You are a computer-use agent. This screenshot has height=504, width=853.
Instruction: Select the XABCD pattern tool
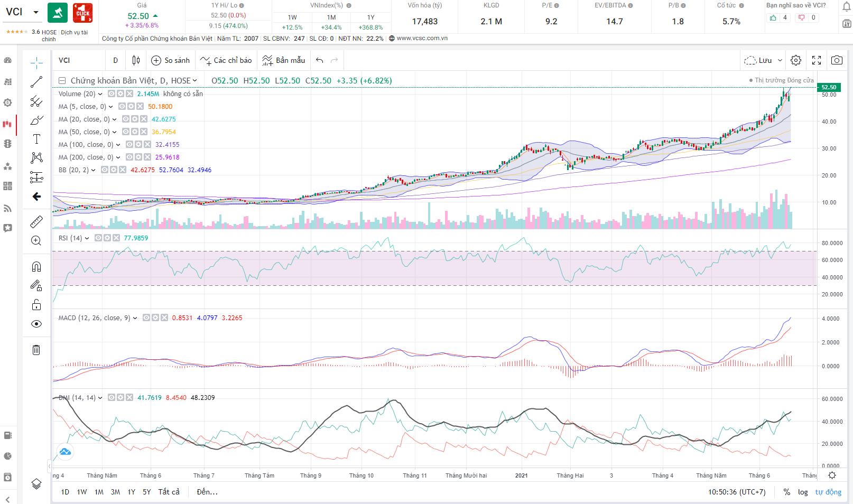[36, 157]
